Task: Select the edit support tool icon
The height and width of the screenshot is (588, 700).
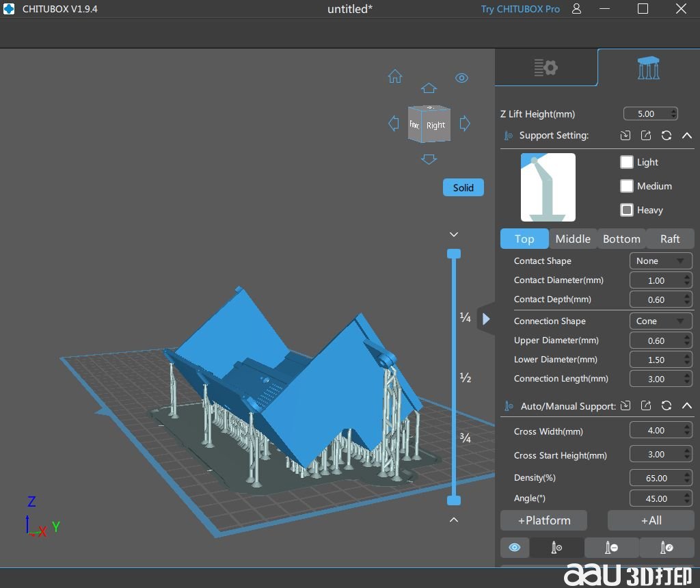Action: pos(667,548)
